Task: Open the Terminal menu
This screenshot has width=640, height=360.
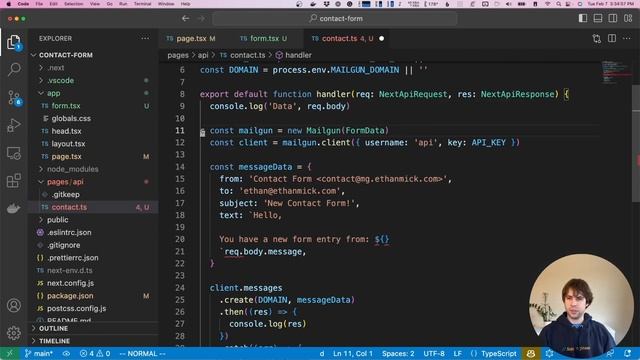Action: click(142, 4)
